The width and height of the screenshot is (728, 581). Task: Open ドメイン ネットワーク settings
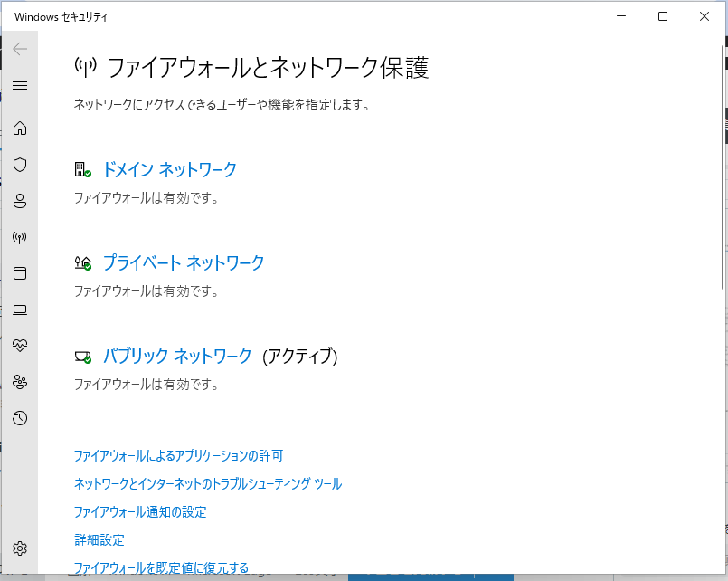[x=169, y=169]
